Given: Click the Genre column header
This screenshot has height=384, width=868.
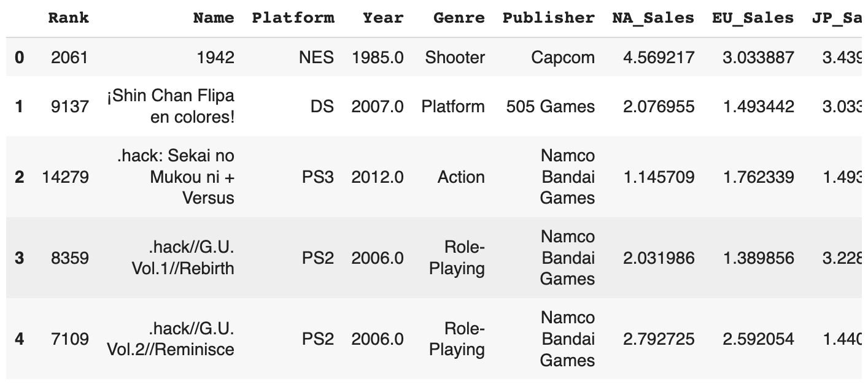Looking at the screenshot, I should 459,18.
